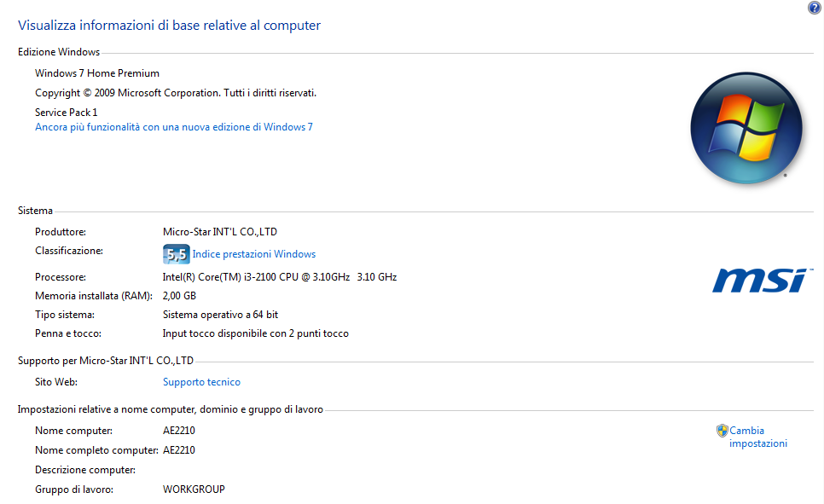The width and height of the screenshot is (824, 504).
Task: Click the Produttore value Micro-Star INT'L CO.,LTD
Action: click(x=219, y=232)
